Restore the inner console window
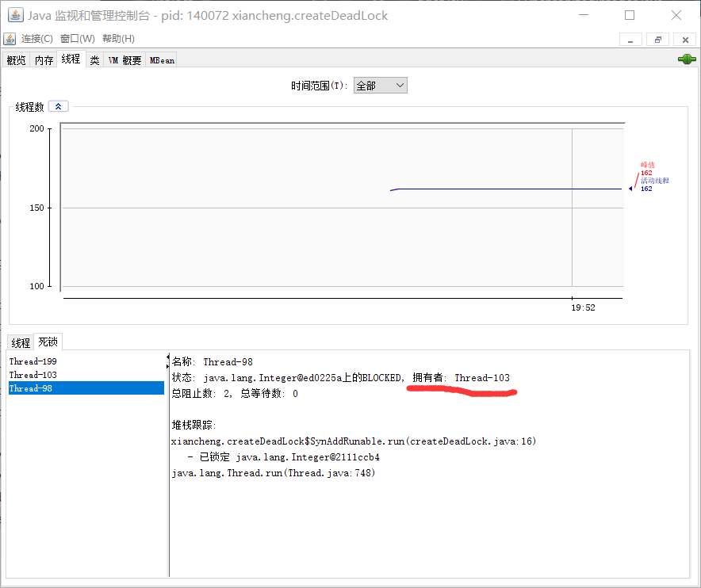701x588 pixels. (657, 40)
